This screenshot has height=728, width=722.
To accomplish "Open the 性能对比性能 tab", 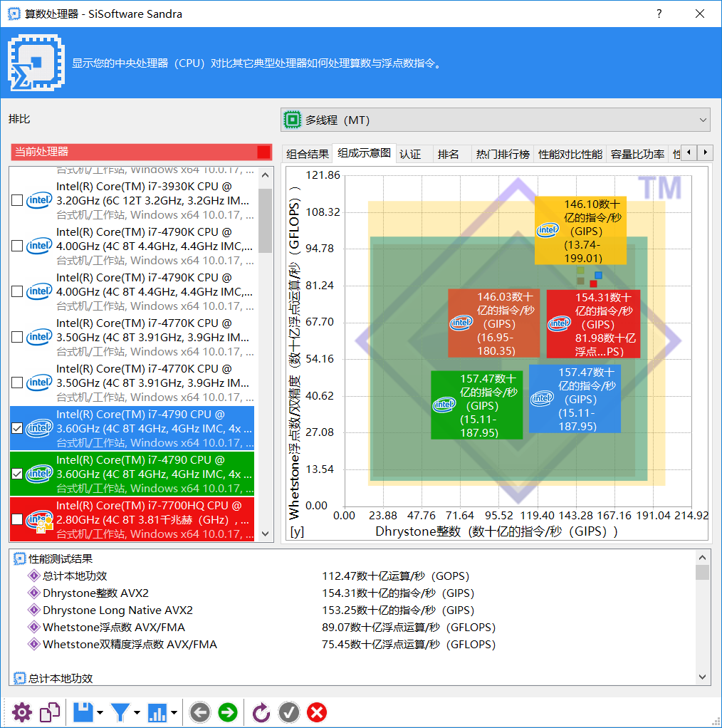I will point(570,154).
